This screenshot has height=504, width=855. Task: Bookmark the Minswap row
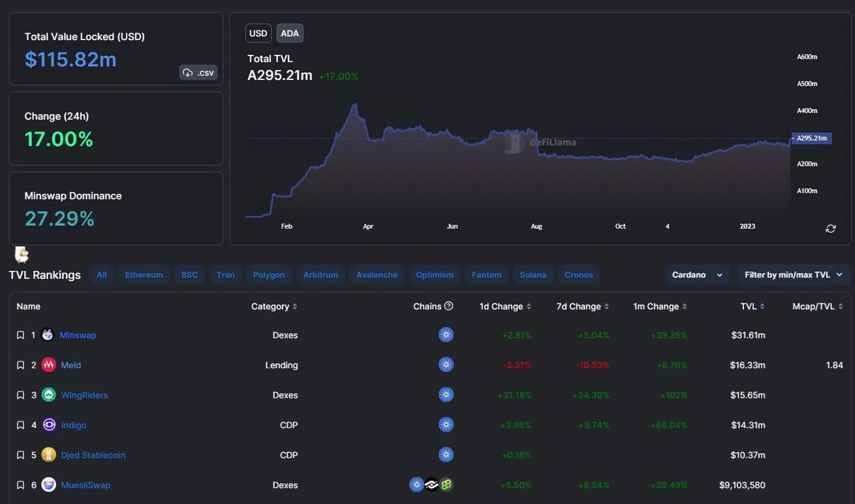pos(20,335)
